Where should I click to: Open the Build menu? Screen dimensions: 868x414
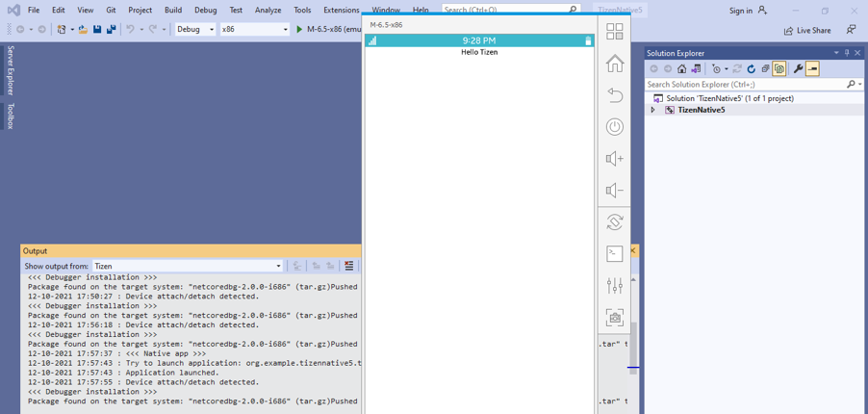coord(173,10)
